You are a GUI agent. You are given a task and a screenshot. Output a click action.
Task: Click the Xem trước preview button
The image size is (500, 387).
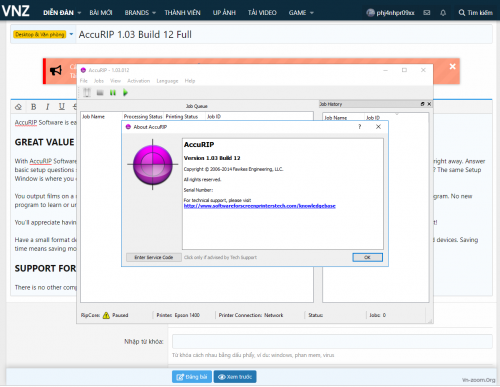click(x=235, y=377)
